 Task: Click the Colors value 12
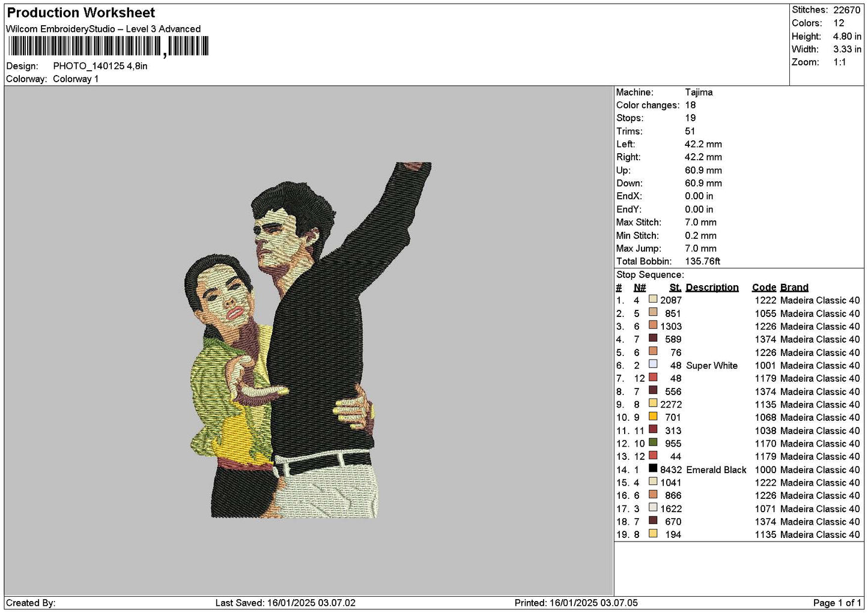coord(839,23)
